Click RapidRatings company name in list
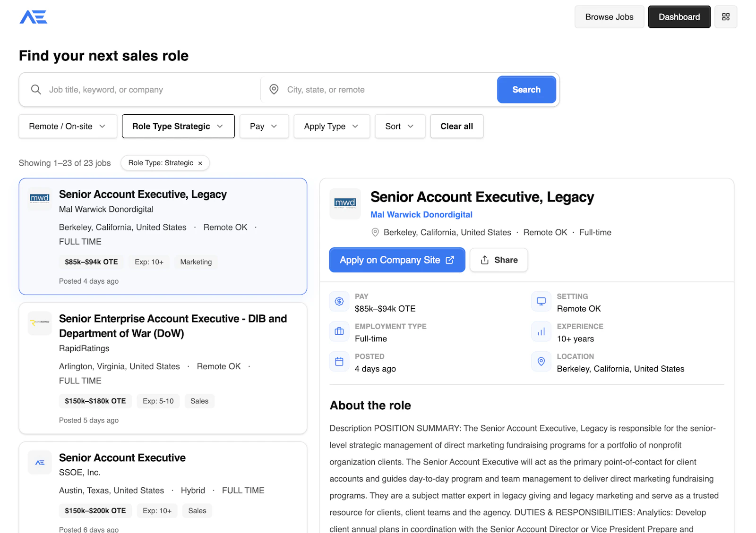 [x=84, y=348]
